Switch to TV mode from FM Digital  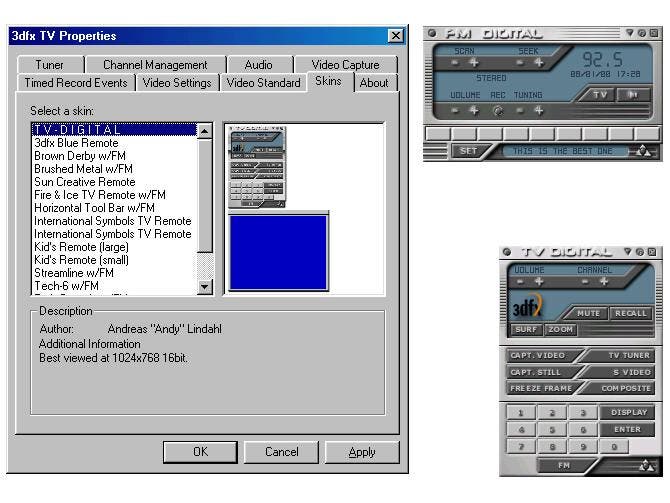(x=599, y=94)
